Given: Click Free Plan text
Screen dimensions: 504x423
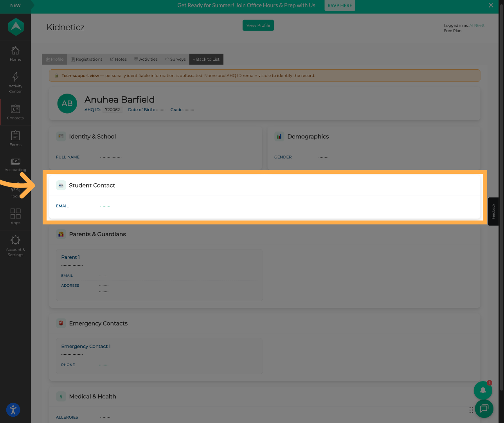Looking at the screenshot, I should 453,31.
